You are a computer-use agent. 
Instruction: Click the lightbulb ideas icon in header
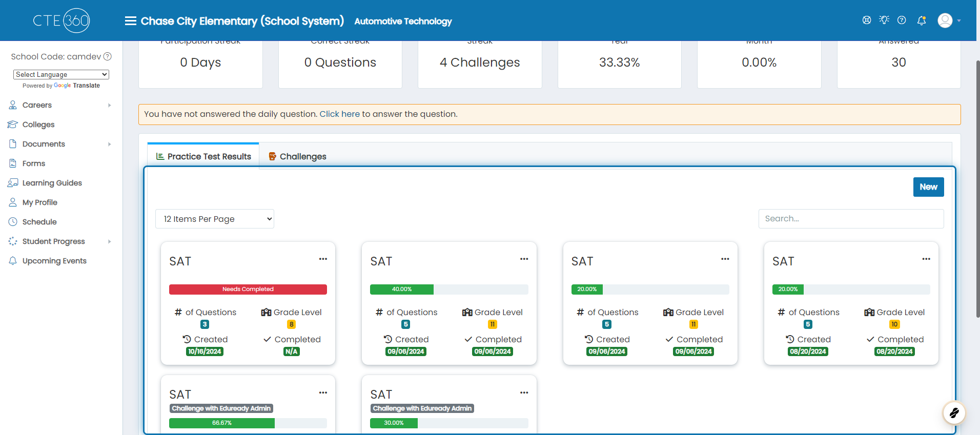[884, 20]
